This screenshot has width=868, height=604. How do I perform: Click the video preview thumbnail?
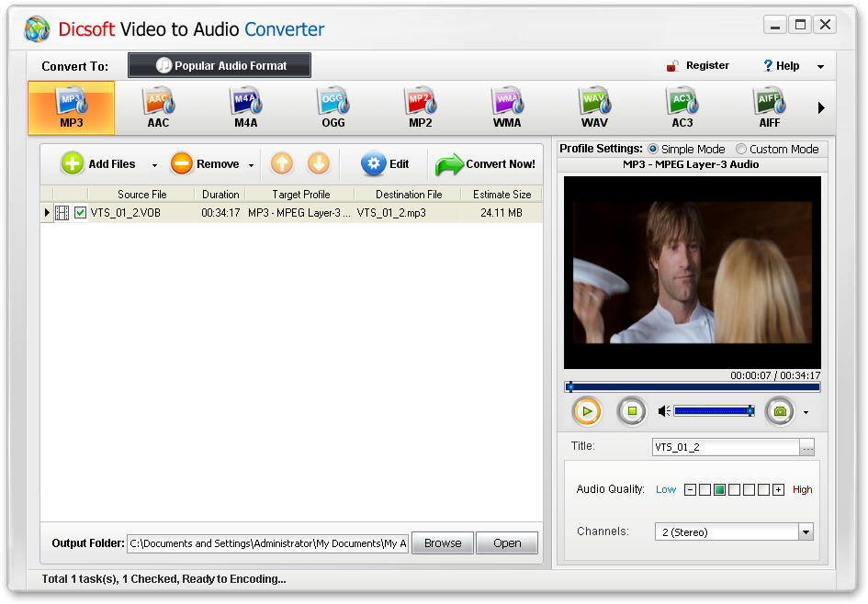click(692, 273)
